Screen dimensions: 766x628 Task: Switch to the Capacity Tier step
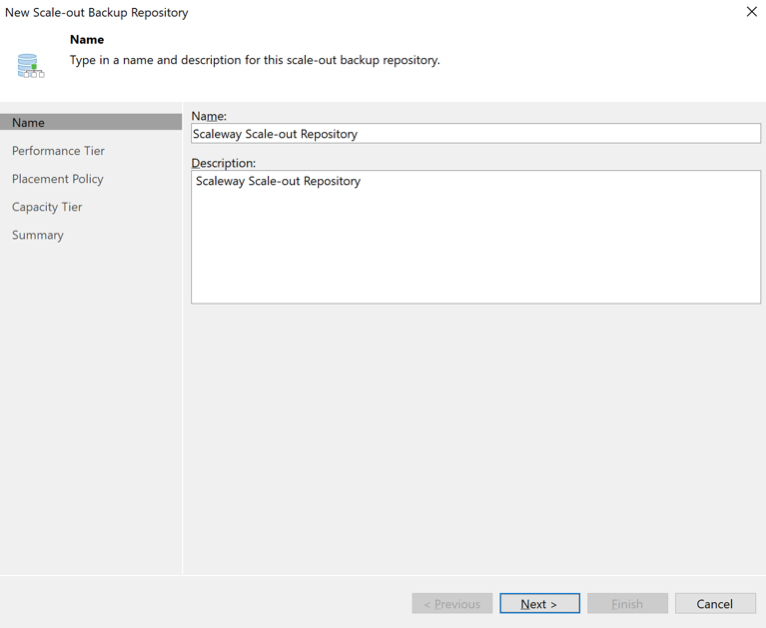point(47,207)
